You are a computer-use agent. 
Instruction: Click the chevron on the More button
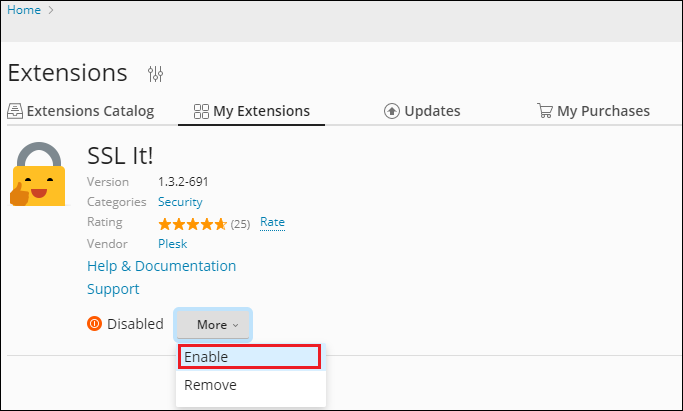(x=235, y=325)
